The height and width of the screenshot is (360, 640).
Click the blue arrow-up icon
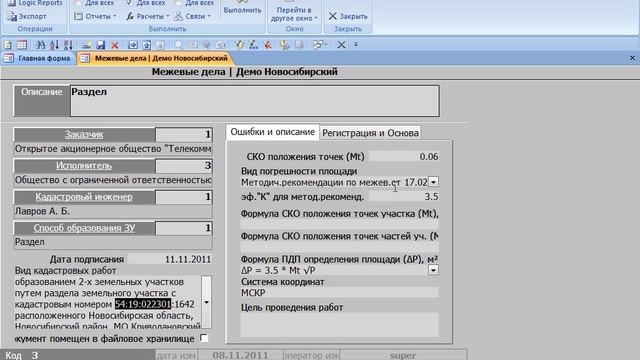(x=147, y=45)
